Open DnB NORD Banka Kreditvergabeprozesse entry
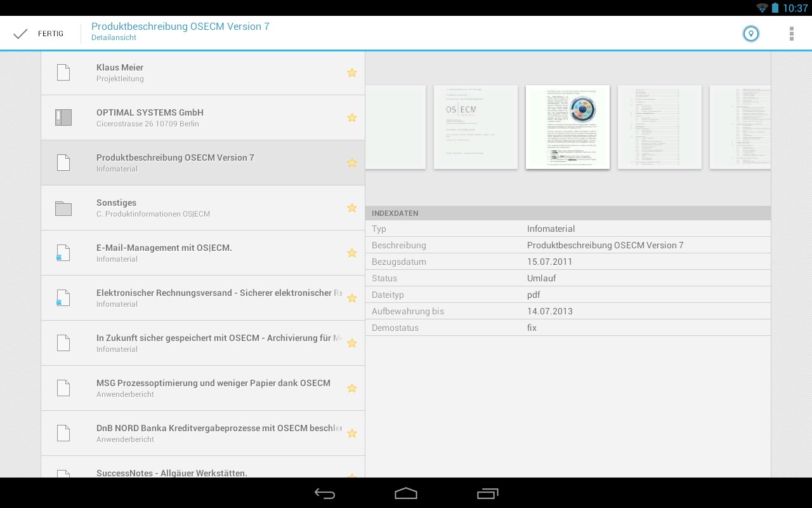This screenshot has width=812, height=508. (x=203, y=434)
